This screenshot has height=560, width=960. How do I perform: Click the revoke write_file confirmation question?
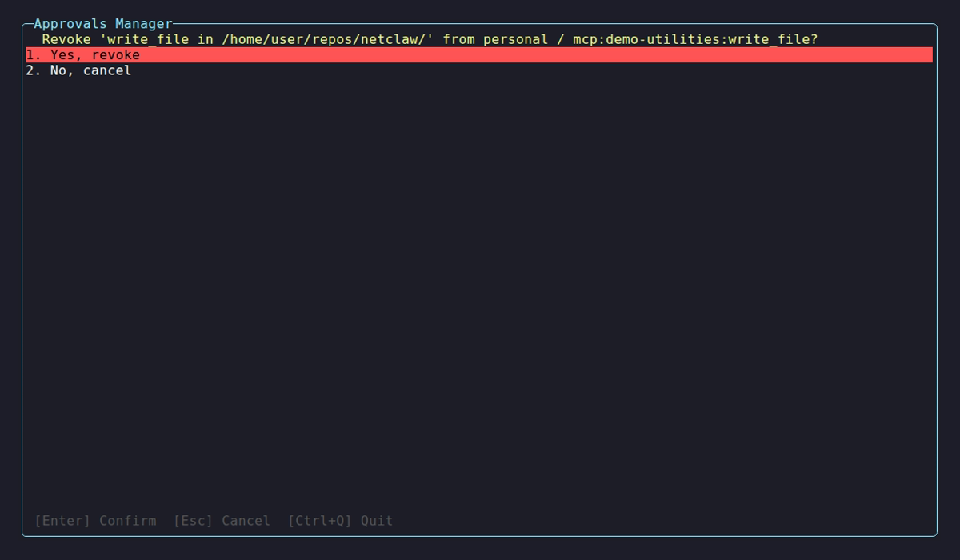click(x=430, y=39)
